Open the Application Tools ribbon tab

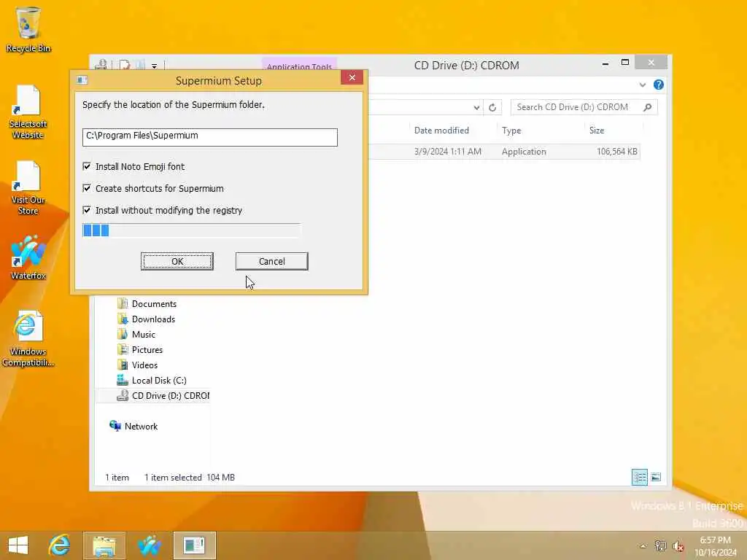(x=299, y=65)
